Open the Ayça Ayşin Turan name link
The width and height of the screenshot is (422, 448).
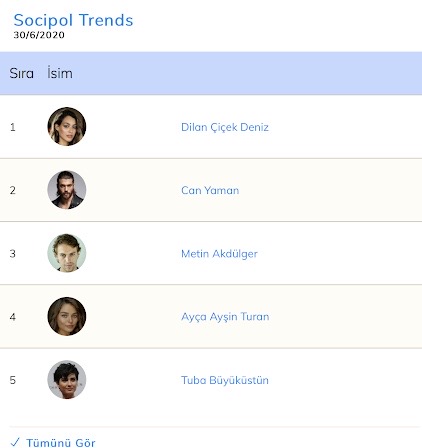225,317
